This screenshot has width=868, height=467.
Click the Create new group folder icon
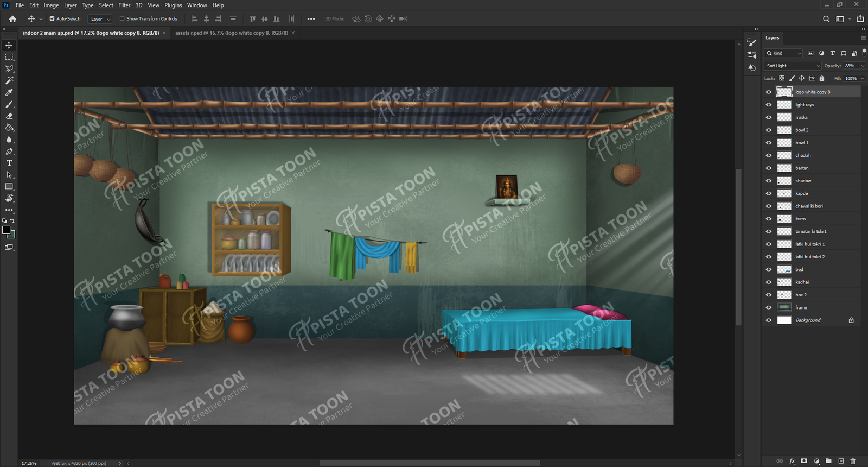(x=828, y=461)
